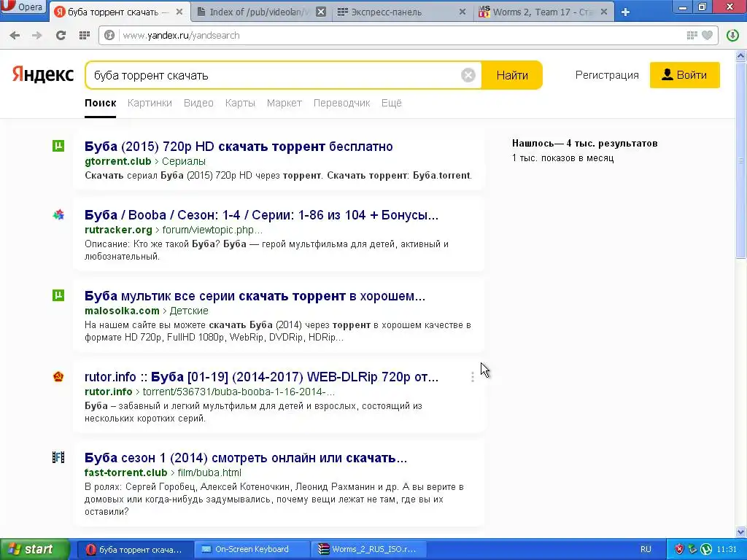Open the Opera menu button

23,8
